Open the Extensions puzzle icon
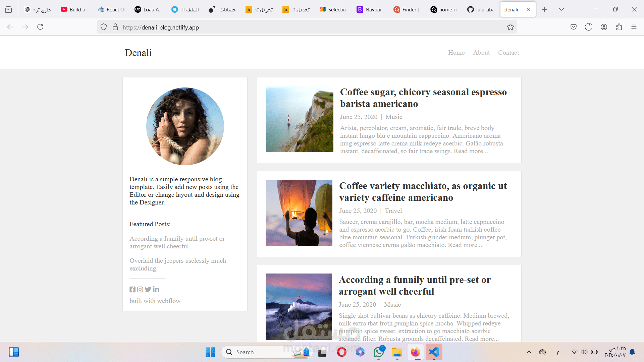Viewport: 644px width, 362px height. pyautogui.click(x=619, y=27)
